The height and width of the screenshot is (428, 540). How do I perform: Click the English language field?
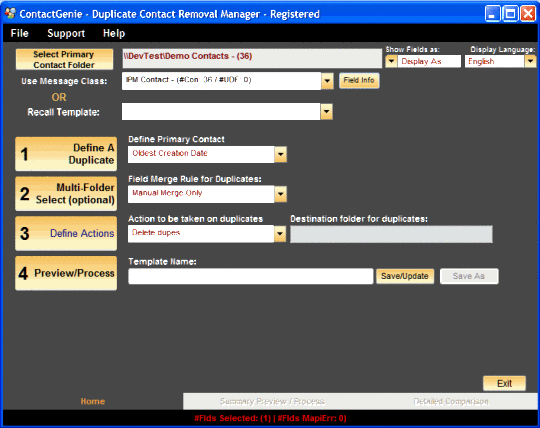[x=495, y=62]
